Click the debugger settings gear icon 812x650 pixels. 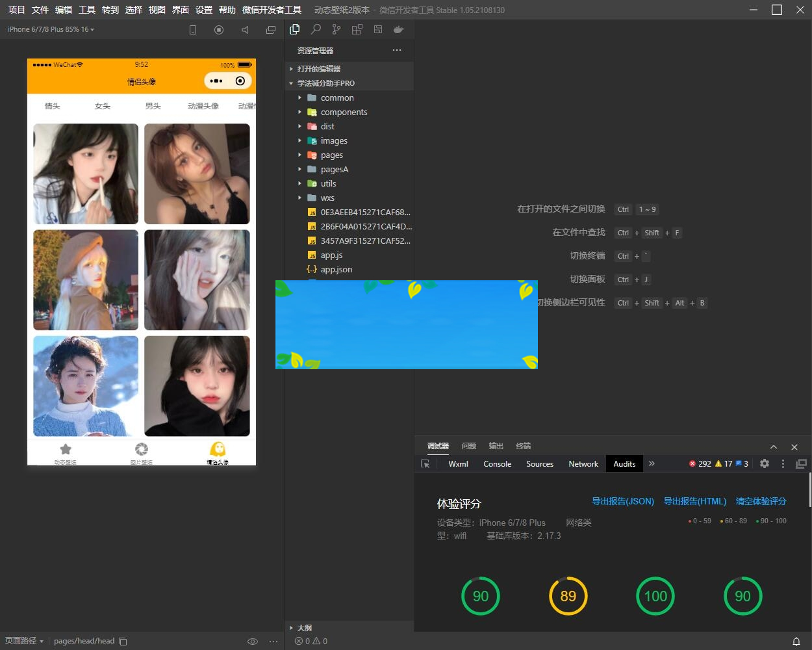point(765,463)
